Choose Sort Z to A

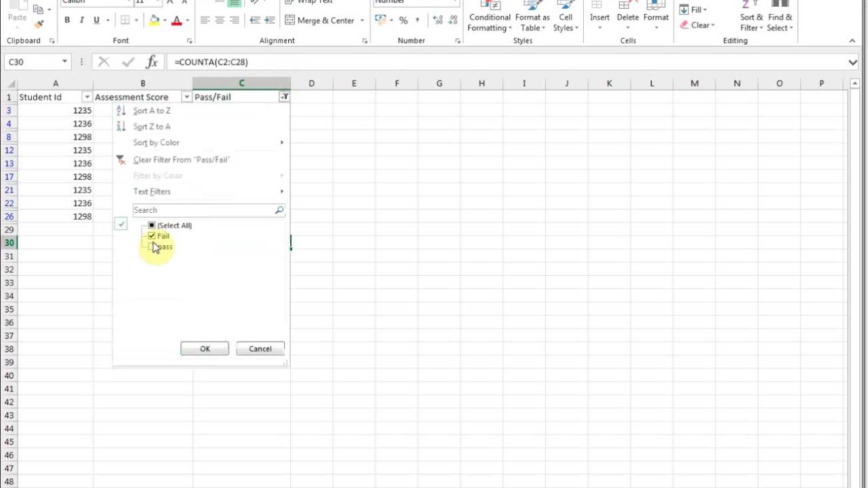tap(201, 127)
